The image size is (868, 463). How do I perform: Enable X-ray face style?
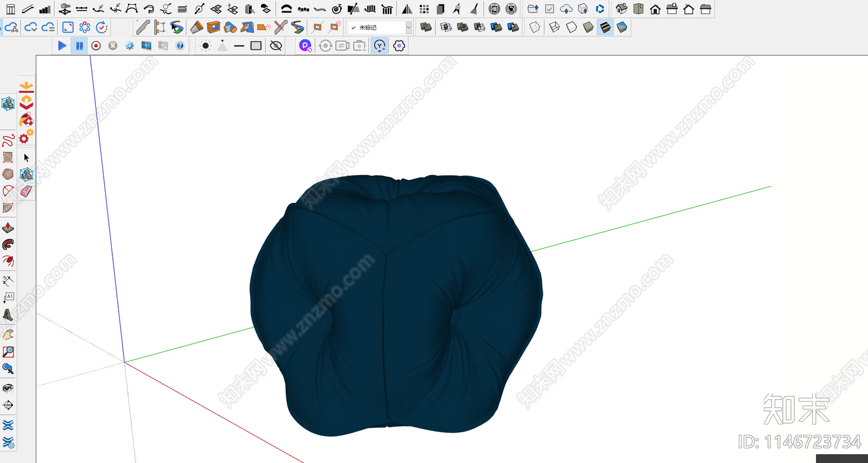click(x=535, y=27)
